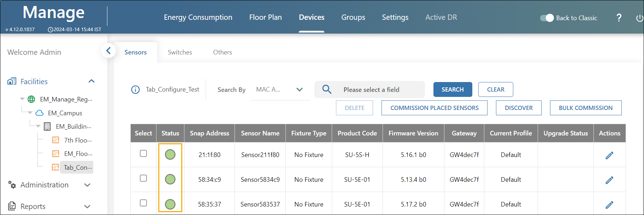Open the Energy Consumption menu
The height and width of the screenshot is (215, 644).
[198, 17]
